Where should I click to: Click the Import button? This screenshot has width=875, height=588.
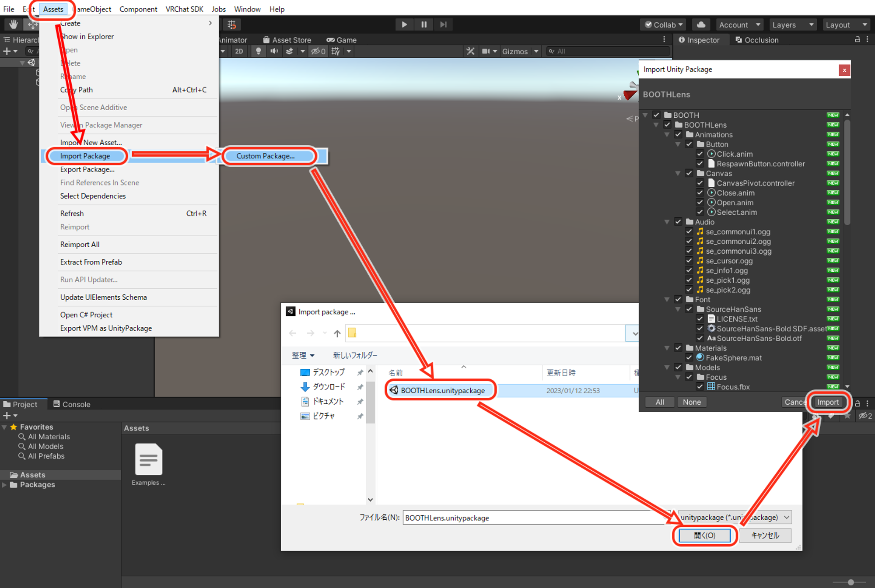click(828, 402)
